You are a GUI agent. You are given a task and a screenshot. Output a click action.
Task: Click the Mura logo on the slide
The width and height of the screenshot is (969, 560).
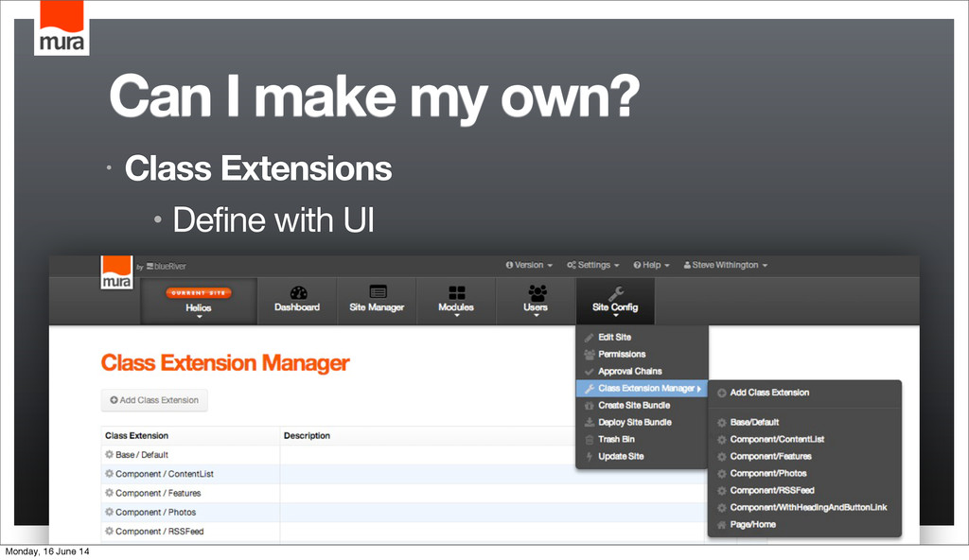[x=62, y=27]
